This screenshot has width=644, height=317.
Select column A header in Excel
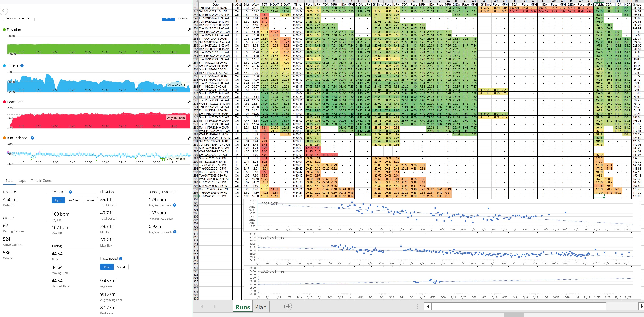[x=215, y=1]
